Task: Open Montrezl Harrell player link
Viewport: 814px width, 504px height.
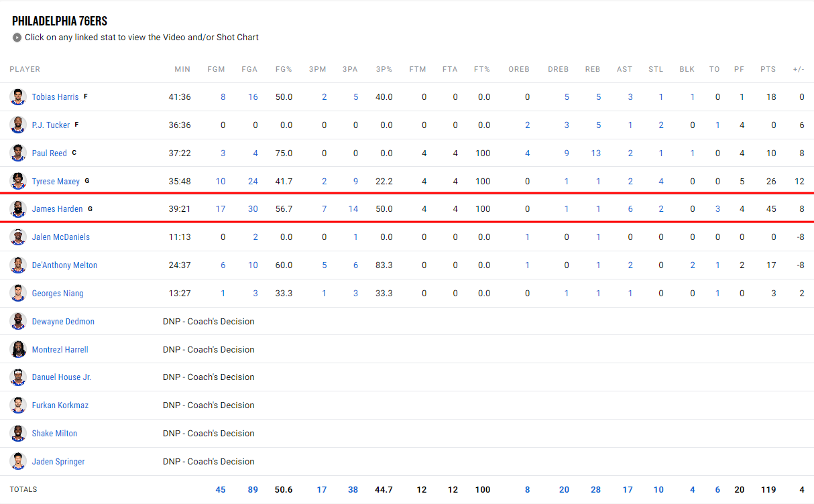Action: point(60,350)
